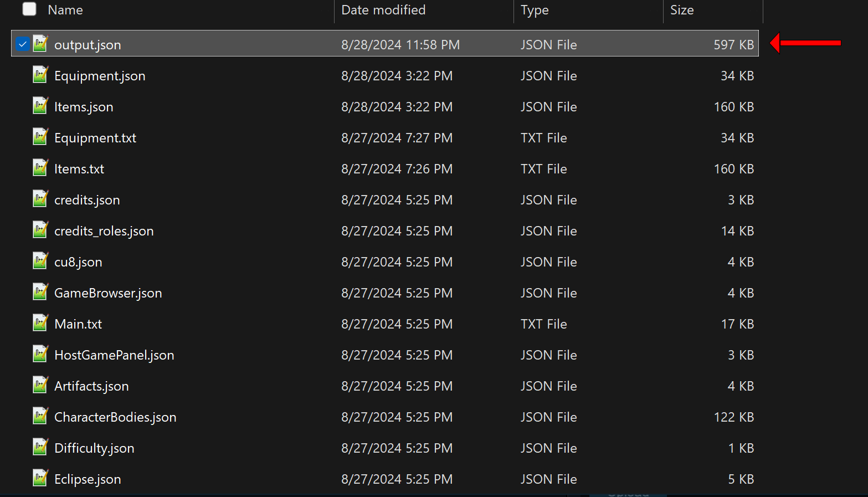Sort files by Name column
The height and width of the screenshot is (497, 868).
pos(65,10)
